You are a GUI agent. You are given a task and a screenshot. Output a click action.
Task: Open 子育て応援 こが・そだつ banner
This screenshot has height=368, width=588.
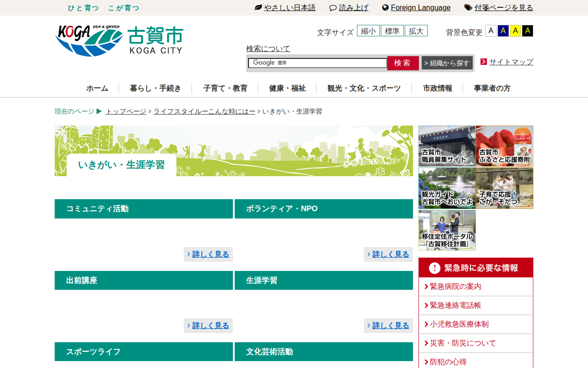pos(504,188)
